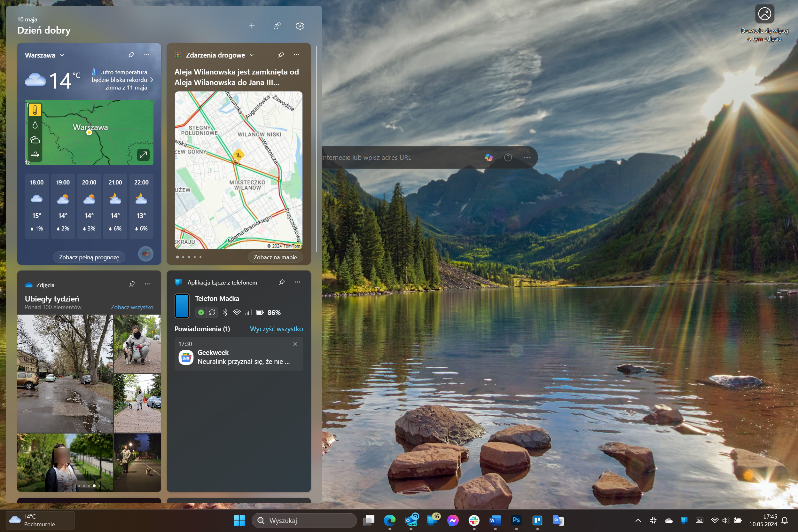Open the rainy street photo thumbnail

point(65,373)
